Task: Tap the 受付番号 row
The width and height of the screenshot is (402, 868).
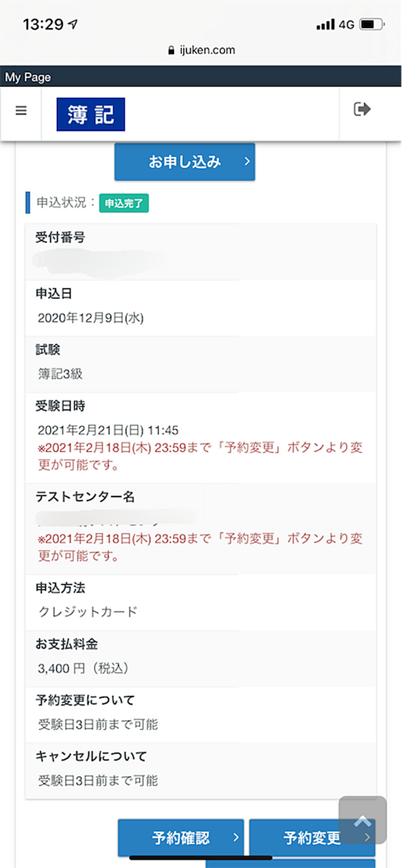Action: [201, 252]
